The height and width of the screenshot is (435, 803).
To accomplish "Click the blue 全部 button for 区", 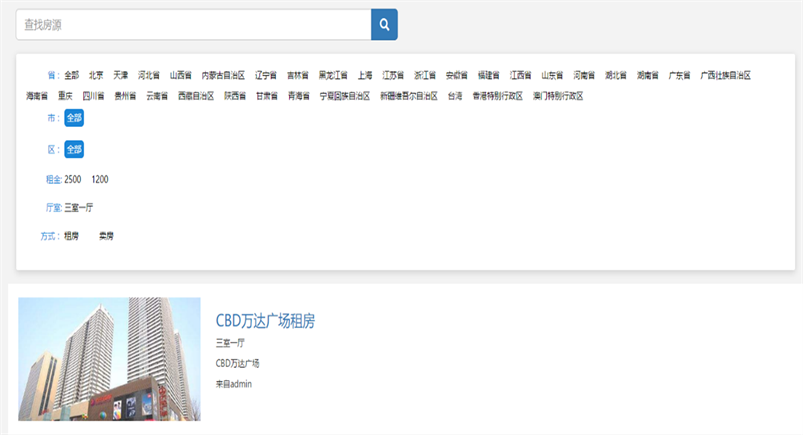I will (x=74, y=149).
